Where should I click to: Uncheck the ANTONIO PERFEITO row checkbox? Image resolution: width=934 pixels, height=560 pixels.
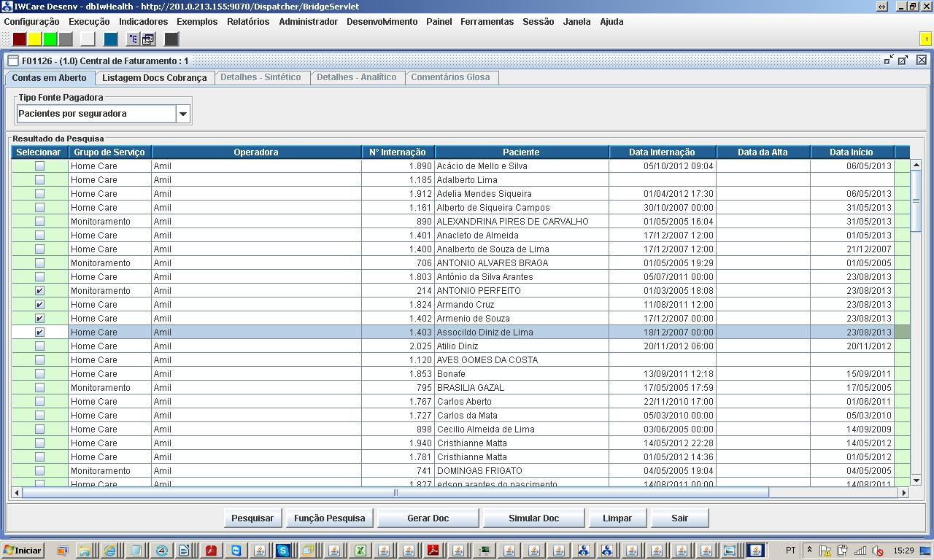pyautogui.click(x=39, y=291)
